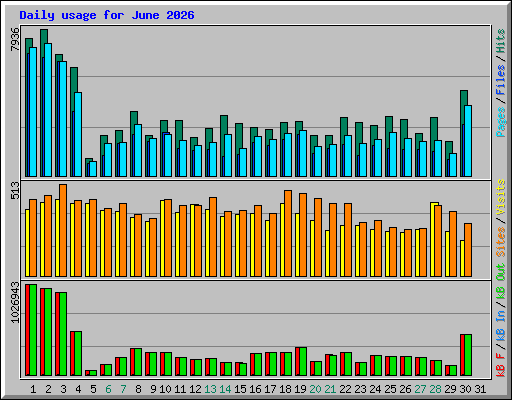Click the 'Visits' legend label
The image size is (512, 400).
500,197
